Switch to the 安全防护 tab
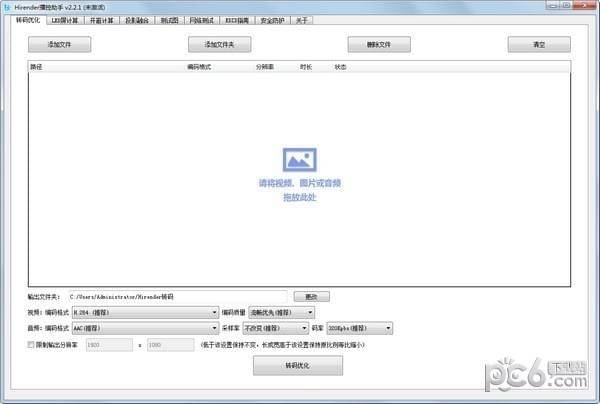This screenshot has height=404, width=600. [x=272, y=21]
